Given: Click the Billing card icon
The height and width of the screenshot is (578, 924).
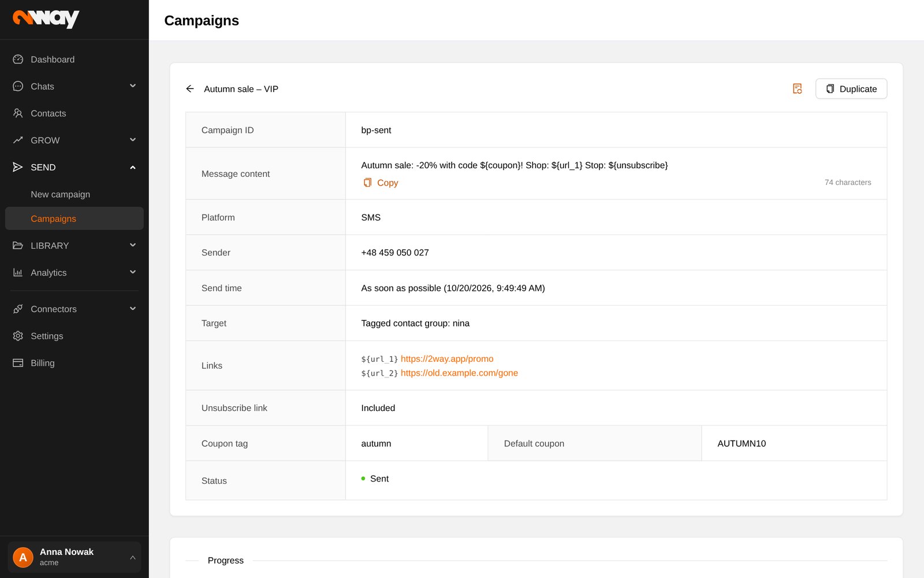Looking at the screenshot, I should coord(18,363).
